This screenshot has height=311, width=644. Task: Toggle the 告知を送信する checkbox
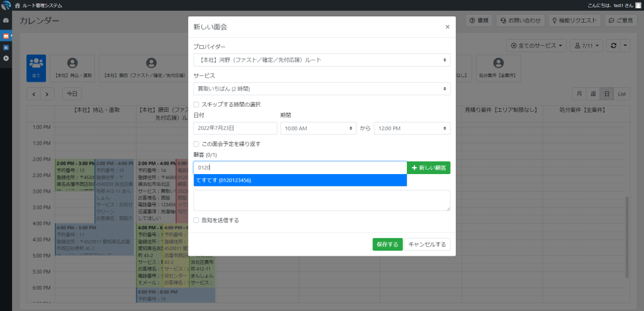tap(197, 221)
